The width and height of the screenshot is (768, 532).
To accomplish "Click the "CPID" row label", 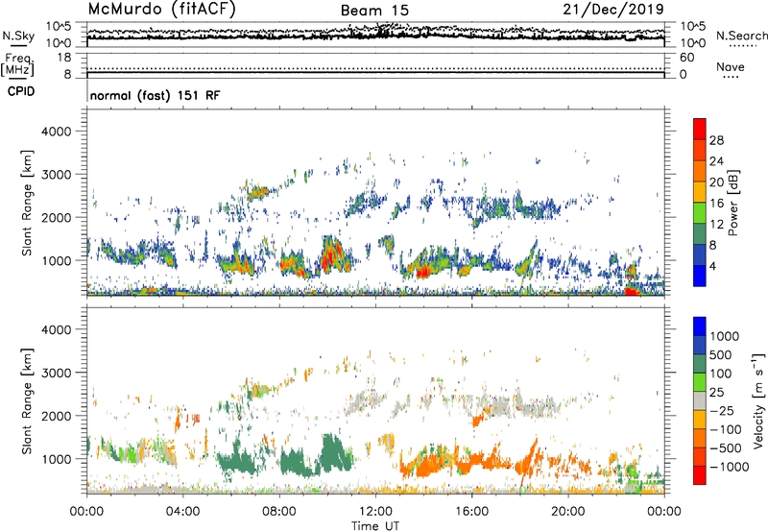I will (21, 91).
